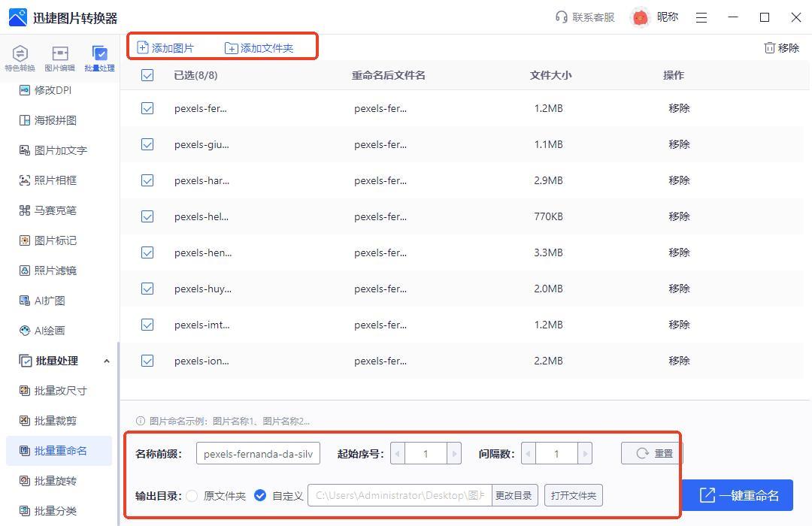Open the hamburger menu icon in the title bar
Viewport: 812px width, 526px height.
(x=701, y=17)
